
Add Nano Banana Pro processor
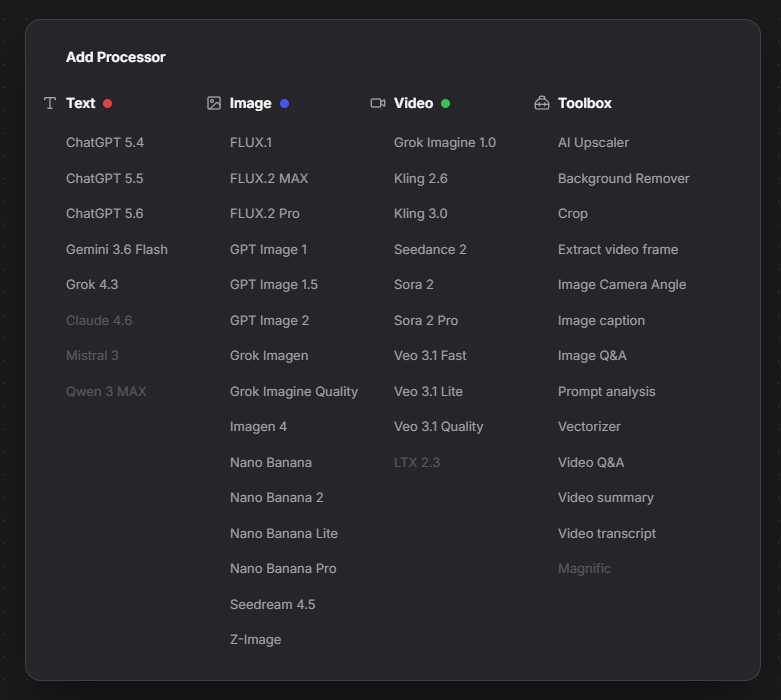click(x=283, y=568)
